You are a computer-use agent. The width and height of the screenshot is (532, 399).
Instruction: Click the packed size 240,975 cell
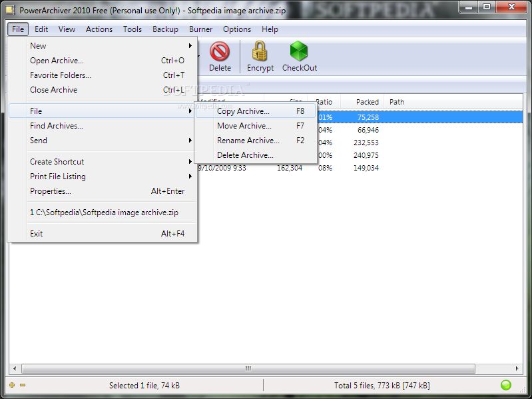tap(366, 155)
